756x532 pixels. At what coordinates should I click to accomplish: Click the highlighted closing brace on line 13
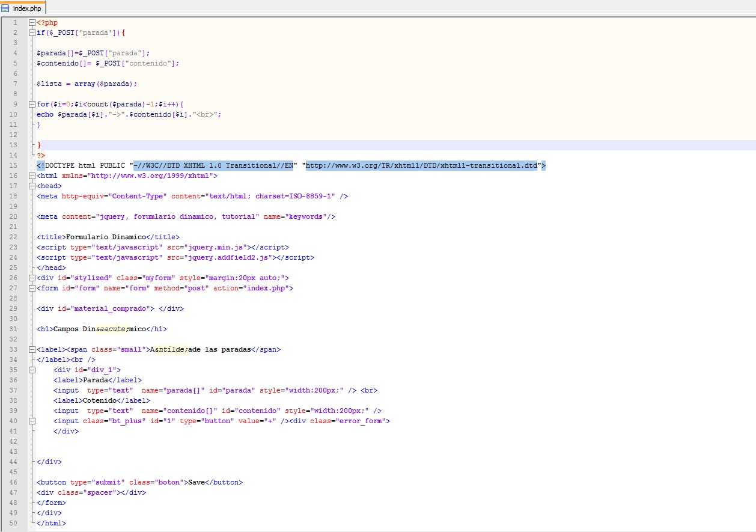39,145
